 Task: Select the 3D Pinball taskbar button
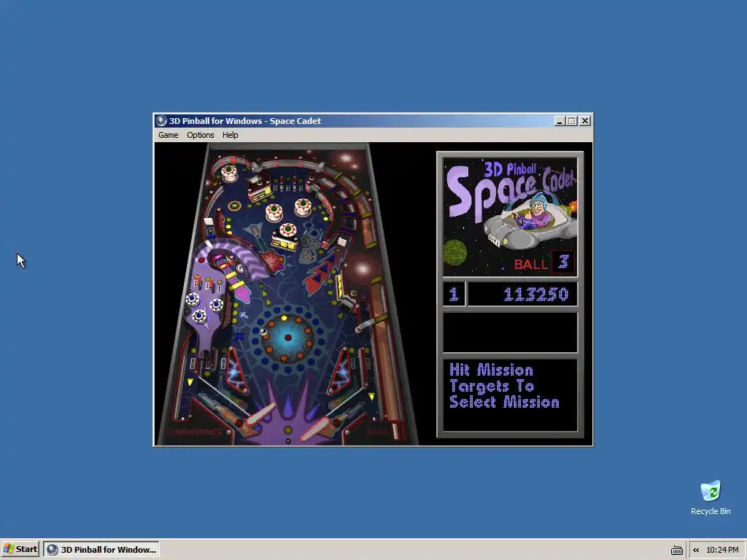point(101,549)
